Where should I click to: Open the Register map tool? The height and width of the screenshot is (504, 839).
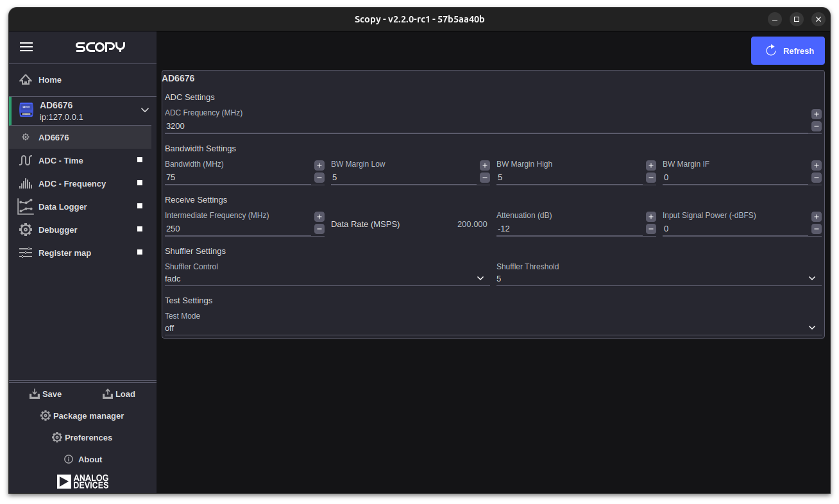80,253
